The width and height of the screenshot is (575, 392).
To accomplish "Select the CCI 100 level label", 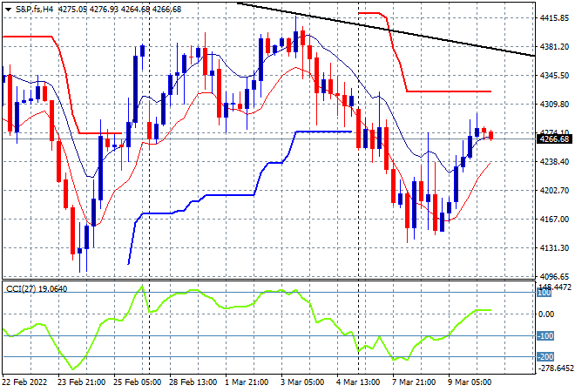I will (545, 293).
